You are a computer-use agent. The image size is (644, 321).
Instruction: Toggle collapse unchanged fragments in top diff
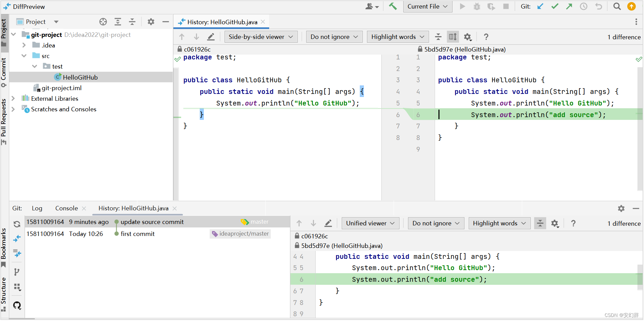438,37
